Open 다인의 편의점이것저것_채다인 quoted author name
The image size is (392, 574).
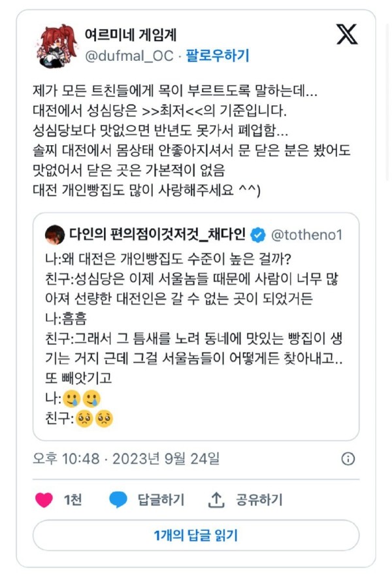click(x=159, y=234)
